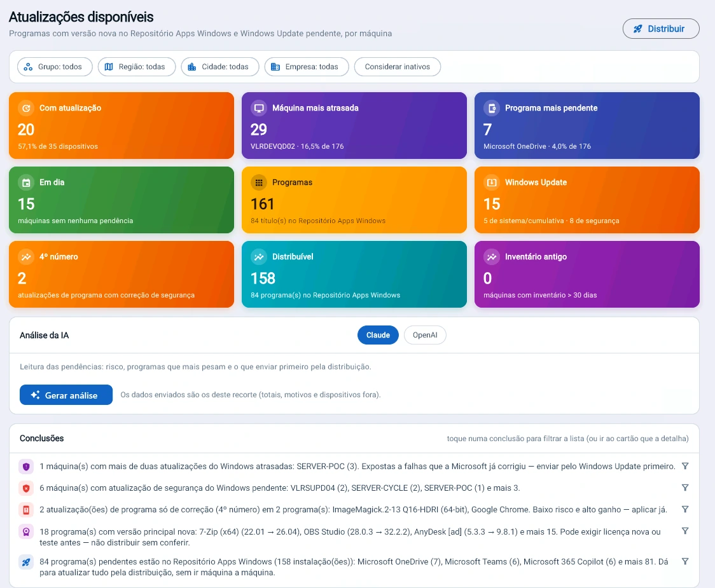Open the Inventário antigo card showing 0
Viewport: 715px width, 588px height.
pos(587,275)
